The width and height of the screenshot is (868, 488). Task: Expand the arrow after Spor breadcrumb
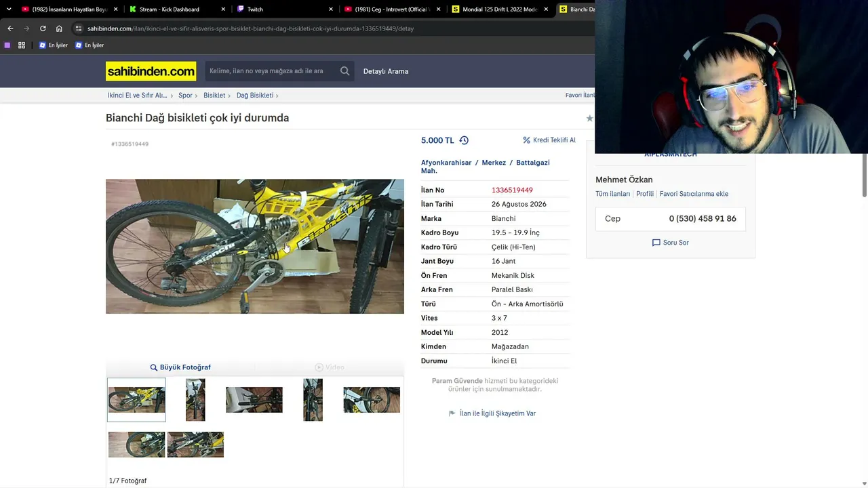(x=197, y=96)
